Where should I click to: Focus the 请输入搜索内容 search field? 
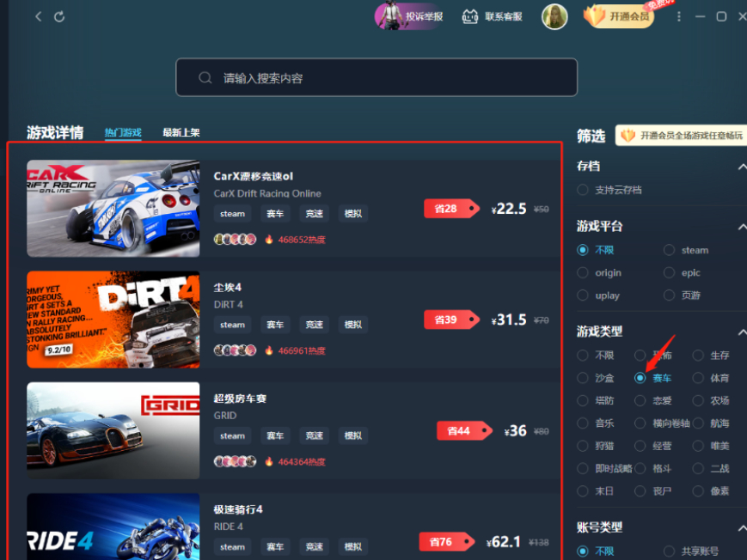(377, 77)
